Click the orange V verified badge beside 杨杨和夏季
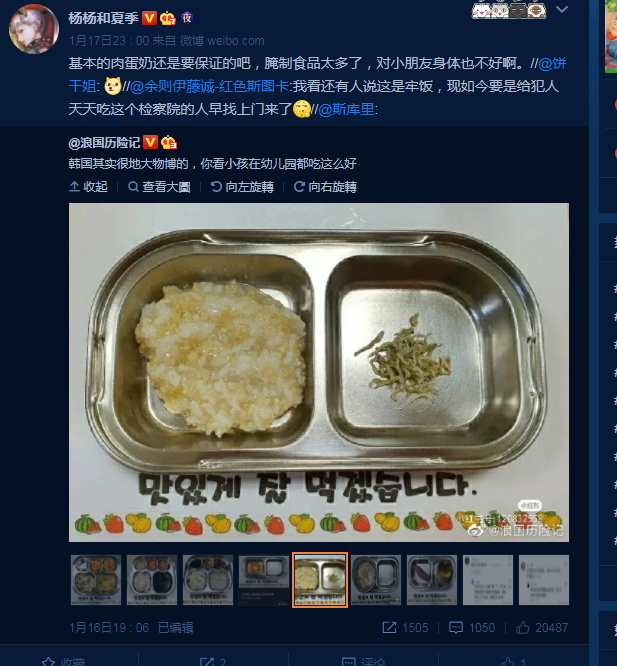This screenshot has width=617, height=666. pyautogui.click(x=149, y=18)
